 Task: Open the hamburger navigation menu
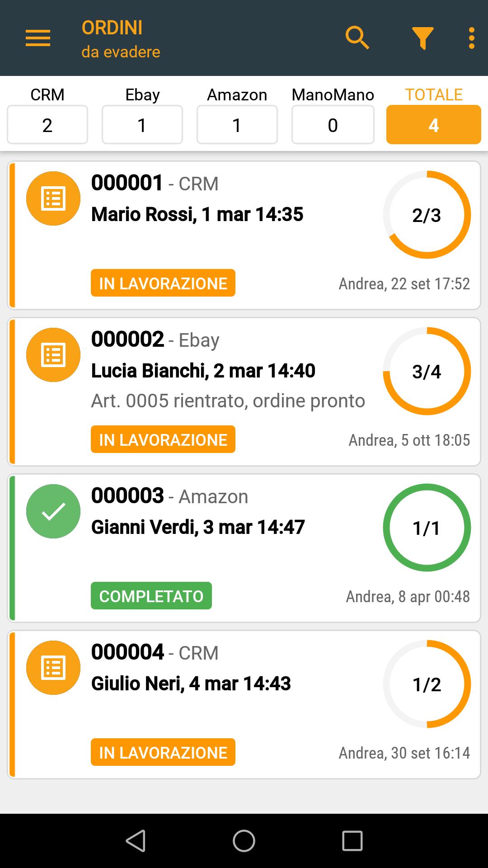38,38
